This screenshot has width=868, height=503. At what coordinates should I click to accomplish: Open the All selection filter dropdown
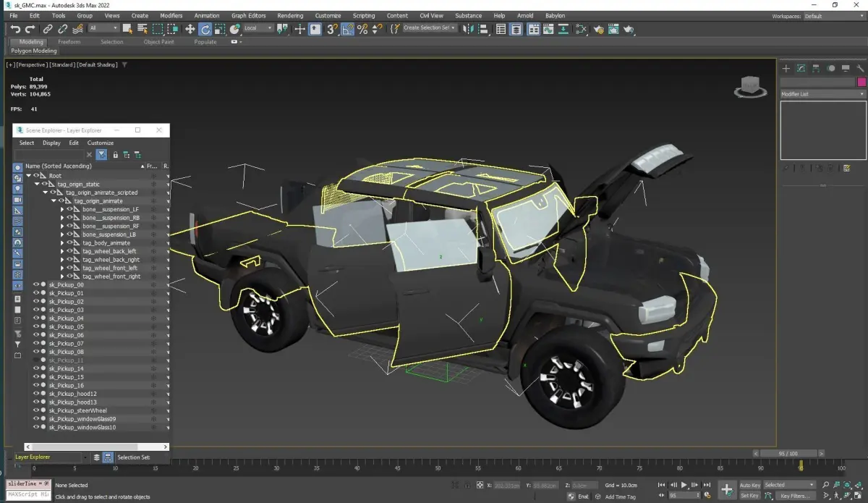(x=103, y=29)
